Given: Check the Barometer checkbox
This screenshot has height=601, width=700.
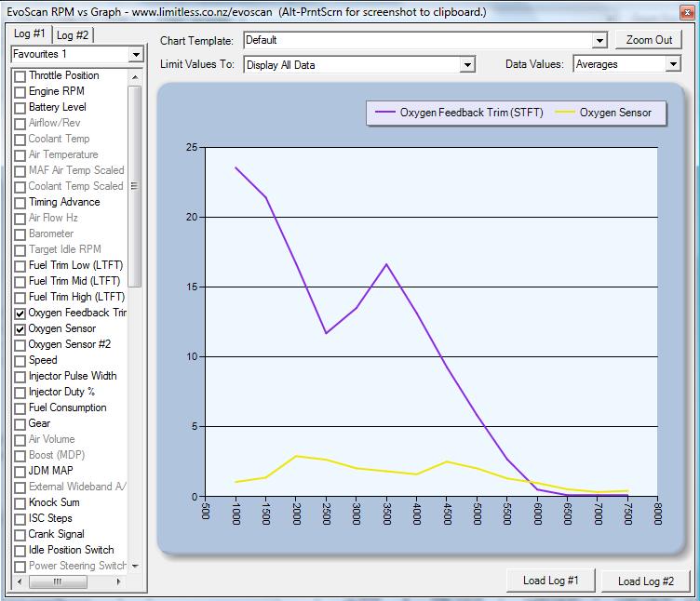Looking at the screenshot, I should coord(20,234).
